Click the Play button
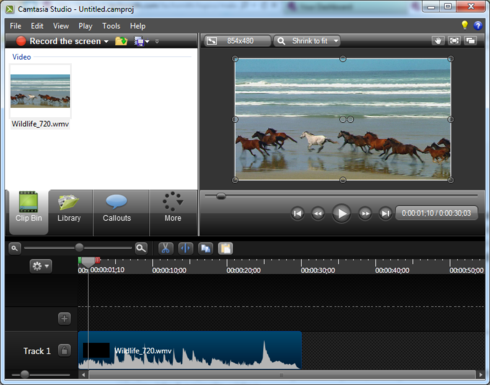Viewport: 490px width, 385px height. point(342,213)
